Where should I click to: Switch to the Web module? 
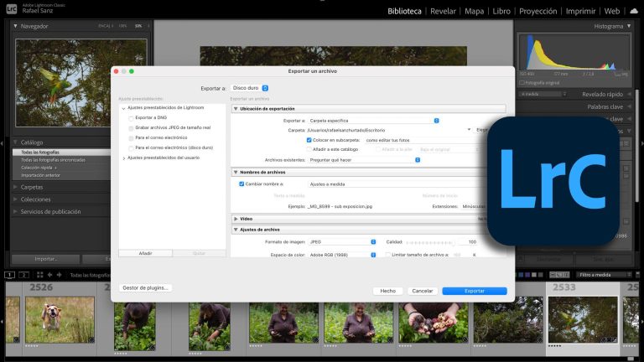612,12
